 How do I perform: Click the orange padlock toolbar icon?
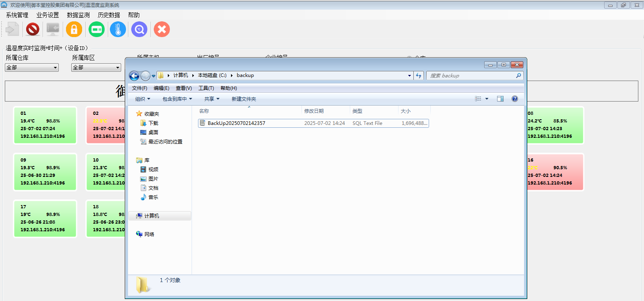[x=74, y=29]
